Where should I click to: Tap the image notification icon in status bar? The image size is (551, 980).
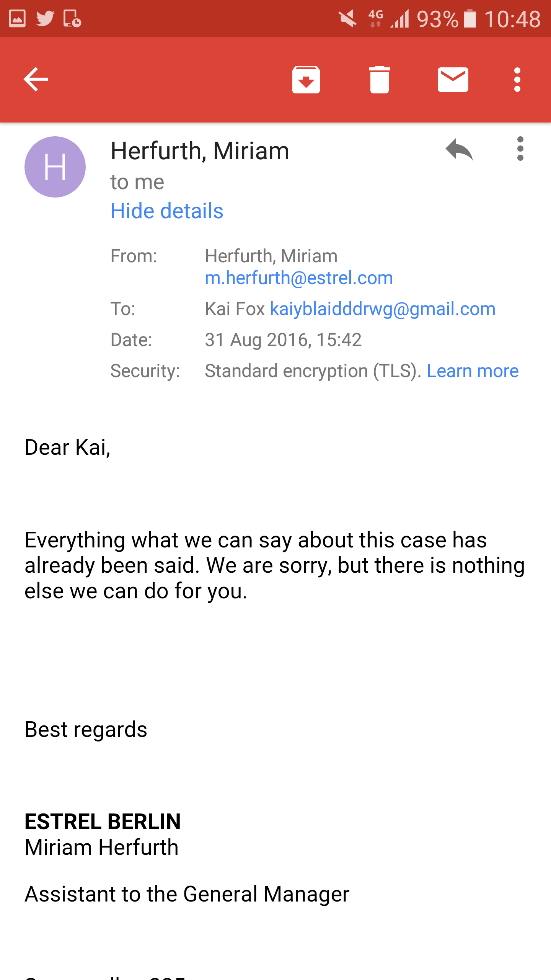(17, 18)
